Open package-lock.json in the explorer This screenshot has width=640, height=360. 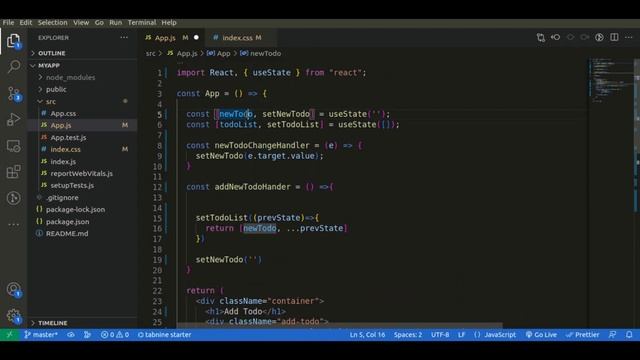pos(82,209)
